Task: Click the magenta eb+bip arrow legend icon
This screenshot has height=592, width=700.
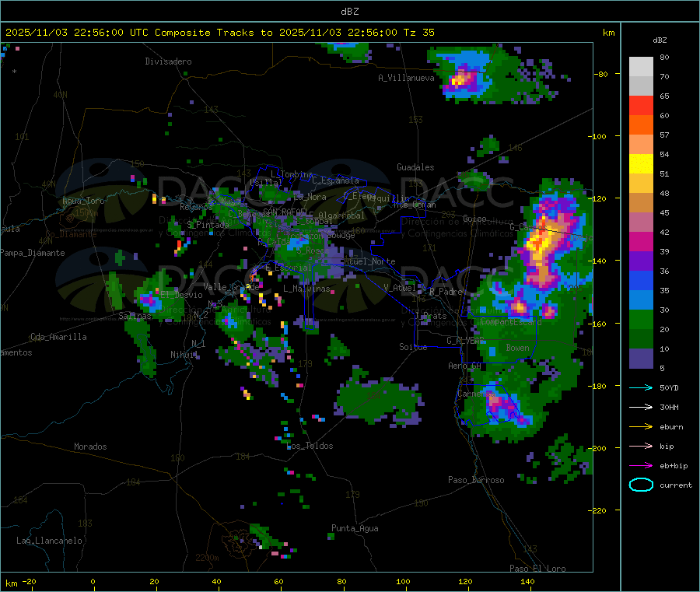Action: point(641,465)
